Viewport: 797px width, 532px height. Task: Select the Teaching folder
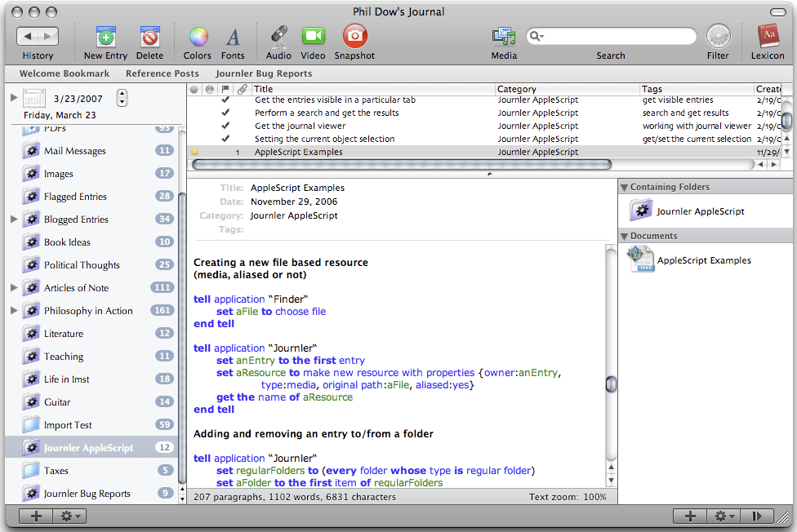pos(91,357)
